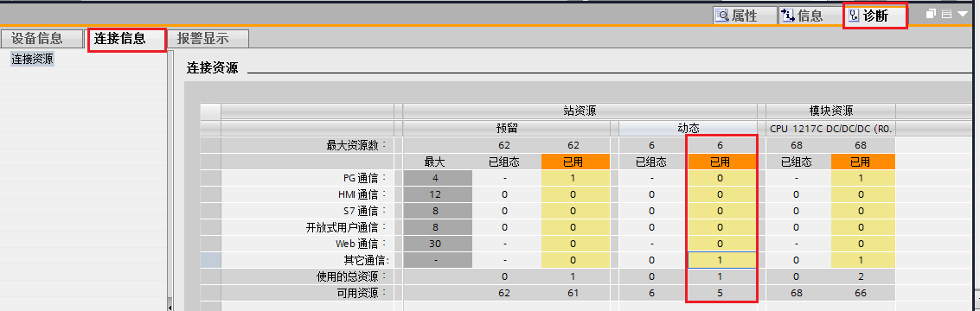Click the S7 通信 row label
The height and width of the screenshot is (311, 980).
click(365, 211)
